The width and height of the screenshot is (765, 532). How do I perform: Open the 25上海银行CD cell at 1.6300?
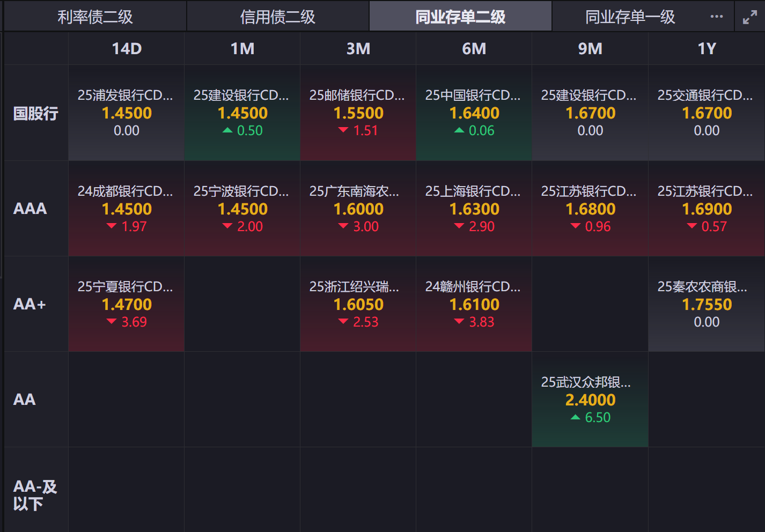474,209
